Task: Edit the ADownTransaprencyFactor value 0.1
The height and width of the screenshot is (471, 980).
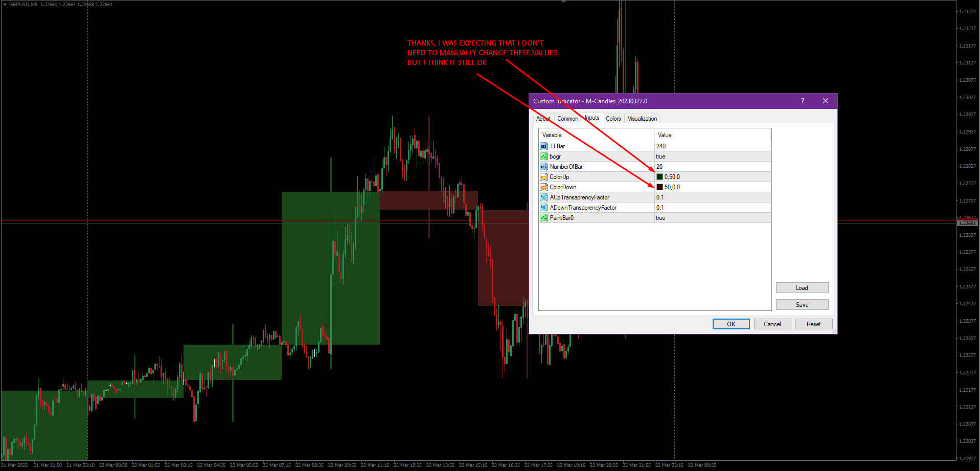Action: (x=713, y=208)
